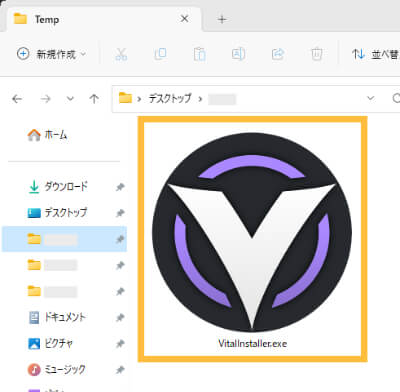Image resolution: width=400 pixels, height=392 pixels.
Task: Add a new tab with plus button
Action: tap(222, 19)
